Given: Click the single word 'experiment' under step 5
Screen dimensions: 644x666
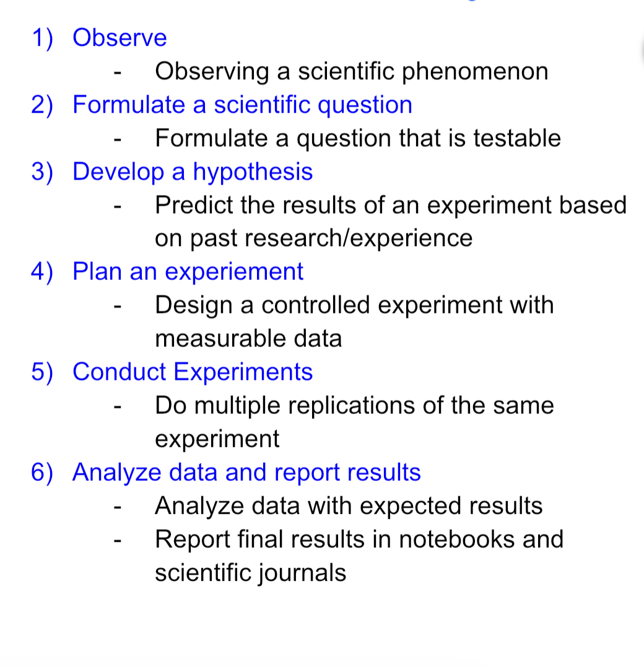Looking at the screenshot, I should pyautogui.click(x=217, y=439).
